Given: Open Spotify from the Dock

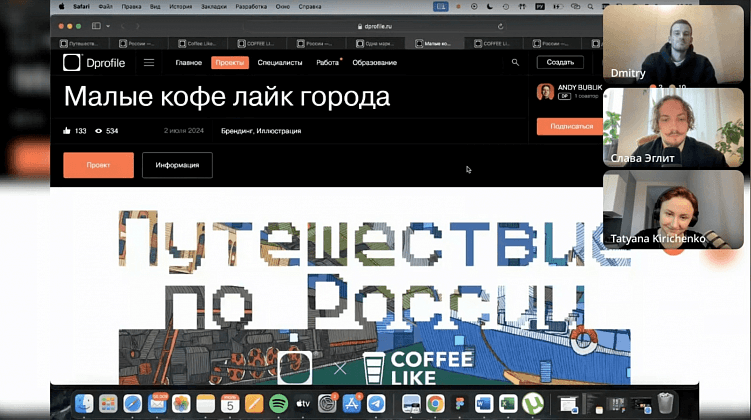Looking at the screenshot, I should pos(279,404).
